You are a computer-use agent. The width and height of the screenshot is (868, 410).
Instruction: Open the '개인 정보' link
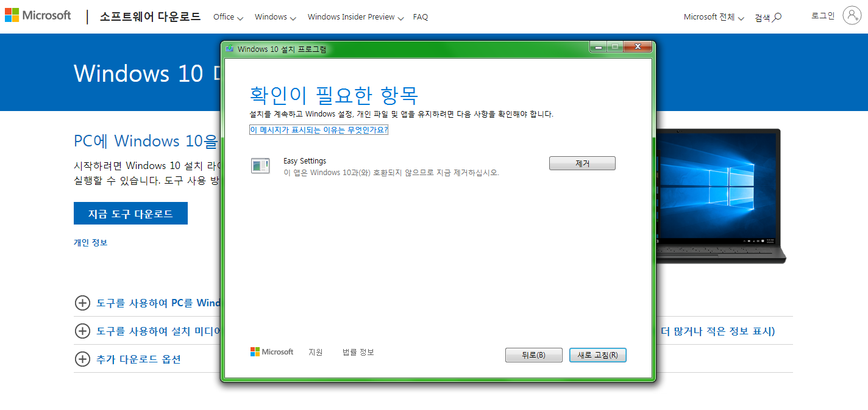(90, 242)
